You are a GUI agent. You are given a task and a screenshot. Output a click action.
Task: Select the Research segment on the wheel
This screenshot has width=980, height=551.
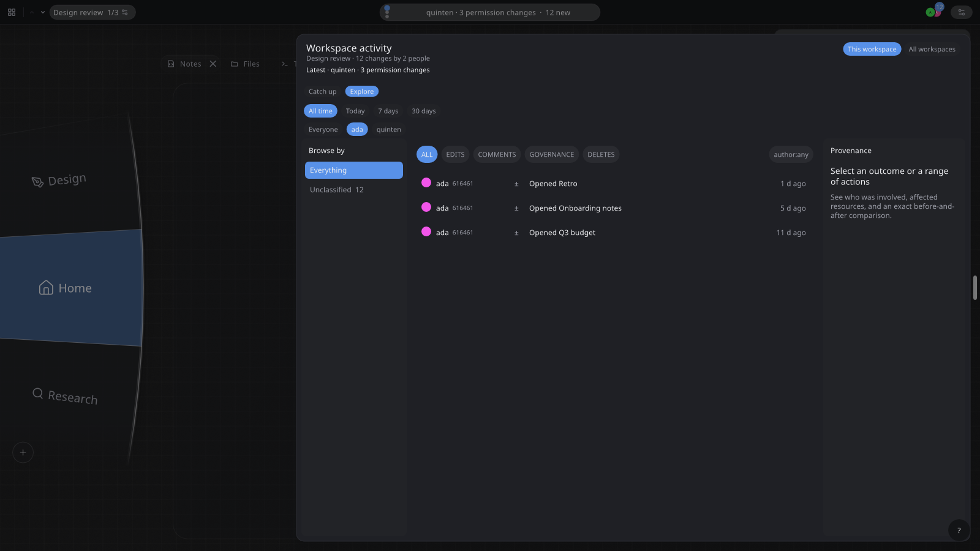click(65, 396)
